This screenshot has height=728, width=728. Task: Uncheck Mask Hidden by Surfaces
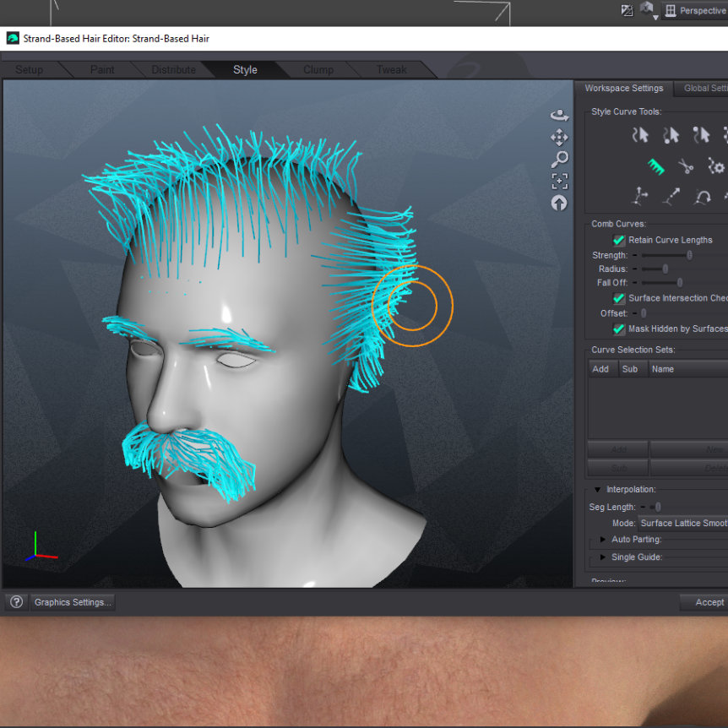point(619,329)
